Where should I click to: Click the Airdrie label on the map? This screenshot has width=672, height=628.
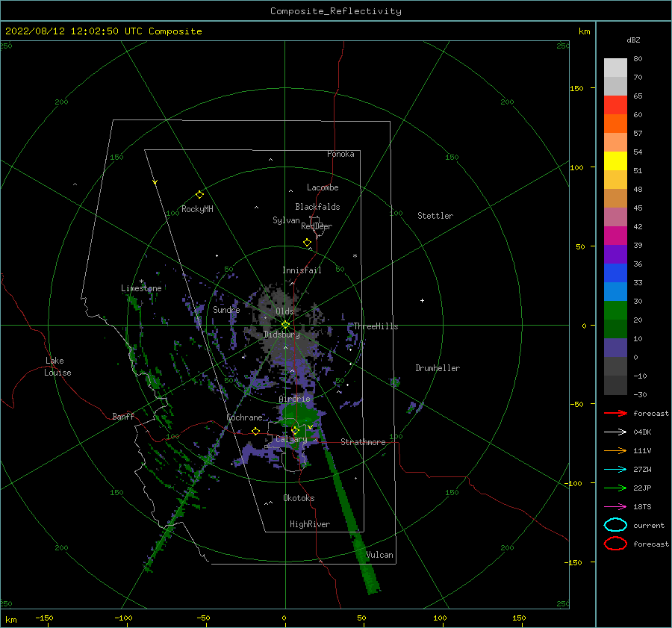click(294, 399)
